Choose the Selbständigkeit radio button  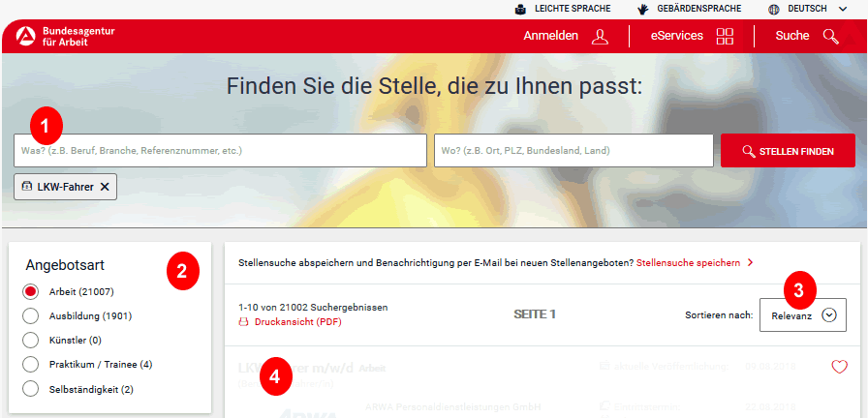tap(30, 389)
